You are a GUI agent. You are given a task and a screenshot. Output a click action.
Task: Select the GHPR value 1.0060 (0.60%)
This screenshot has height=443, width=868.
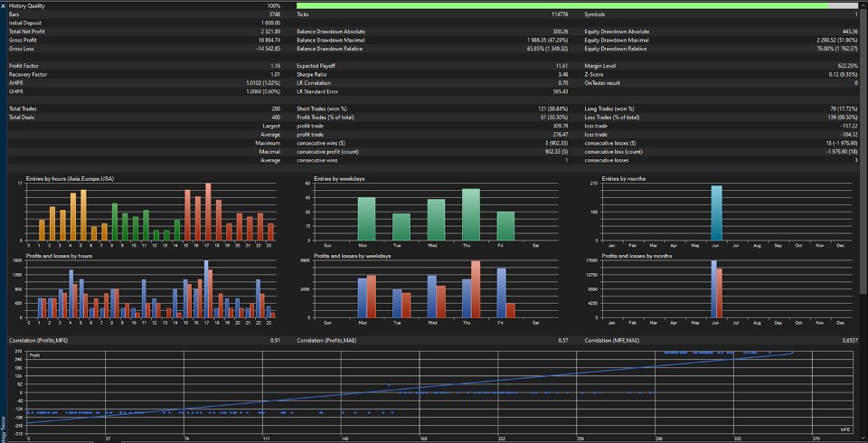[x=263, y=91]
